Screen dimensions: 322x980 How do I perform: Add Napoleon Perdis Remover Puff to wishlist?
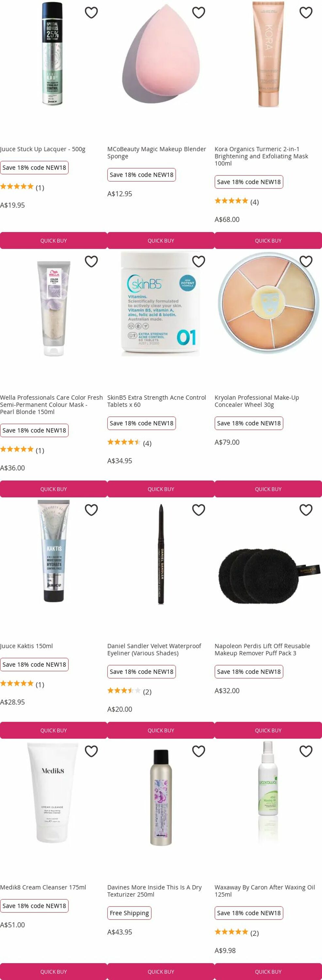click(306, 510)
